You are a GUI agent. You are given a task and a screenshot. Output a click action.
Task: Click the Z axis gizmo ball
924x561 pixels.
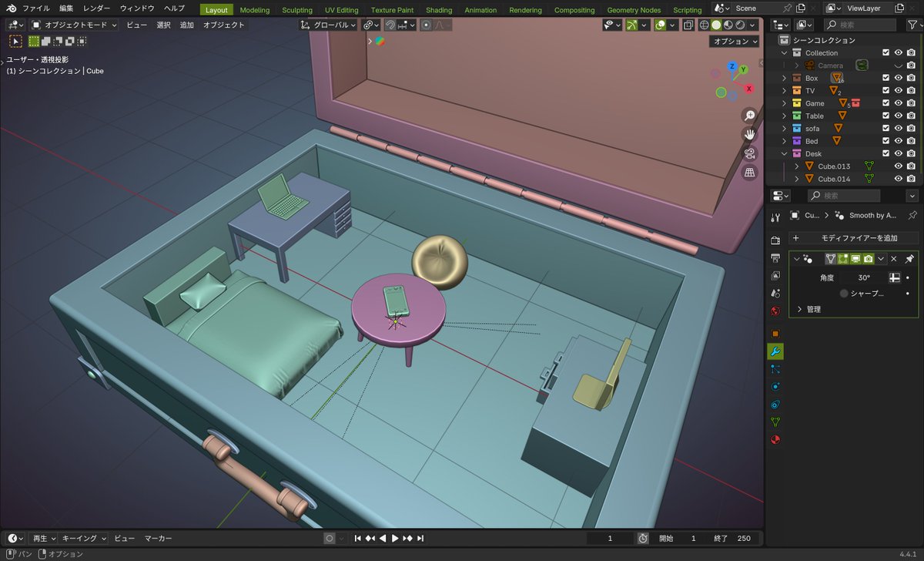click(x=731, y=66)
